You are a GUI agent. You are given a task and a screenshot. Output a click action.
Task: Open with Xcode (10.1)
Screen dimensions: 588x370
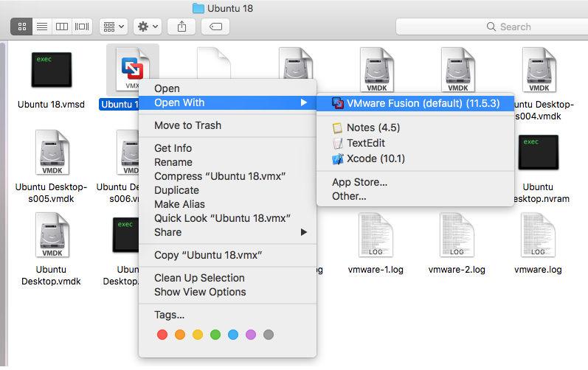(x=415, y=158)
